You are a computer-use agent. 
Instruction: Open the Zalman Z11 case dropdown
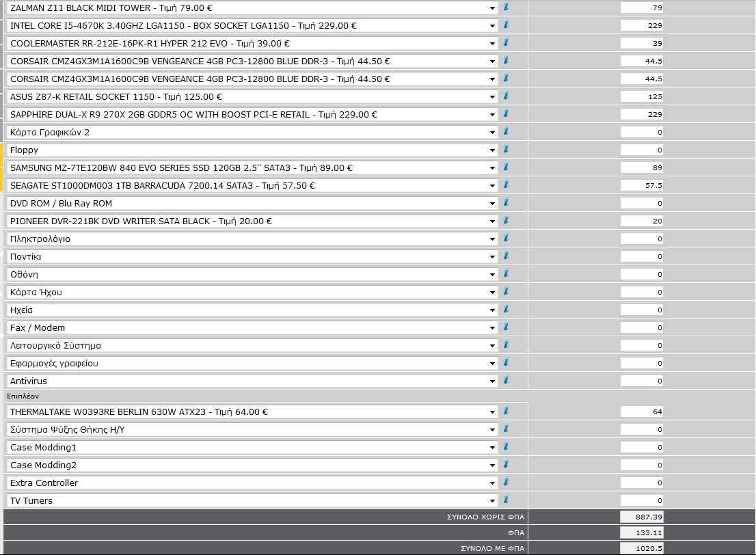[252, 8]
